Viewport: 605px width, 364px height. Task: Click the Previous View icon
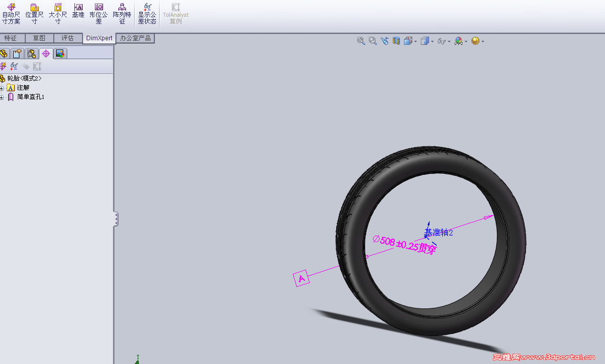(385, 41)
